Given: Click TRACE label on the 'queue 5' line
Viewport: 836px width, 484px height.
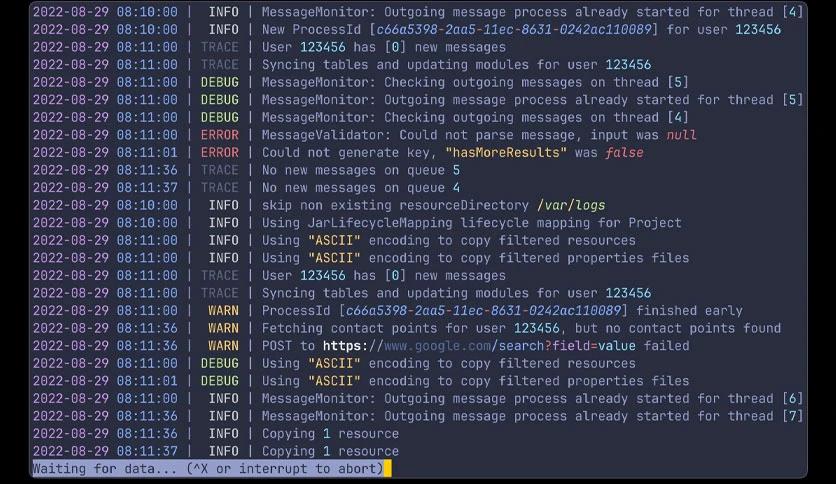Looking at the screenshot, I should coord(220,170).
